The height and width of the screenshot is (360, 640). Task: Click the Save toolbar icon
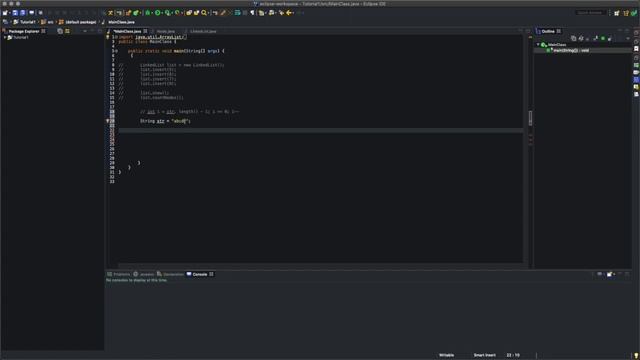pos(15,13)
